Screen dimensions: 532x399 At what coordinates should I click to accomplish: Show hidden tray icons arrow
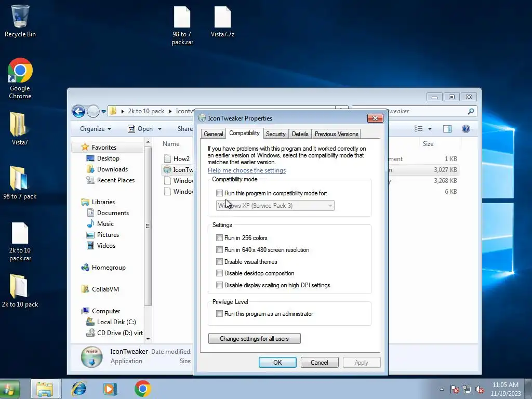pyautogui.click(x=442, y=389)
